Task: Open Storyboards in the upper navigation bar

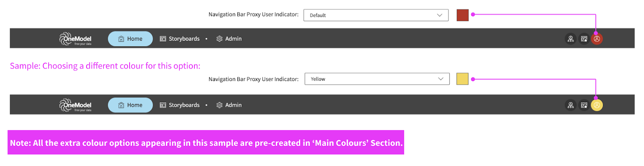Action: pyautogui.click(x=180, y=39)
